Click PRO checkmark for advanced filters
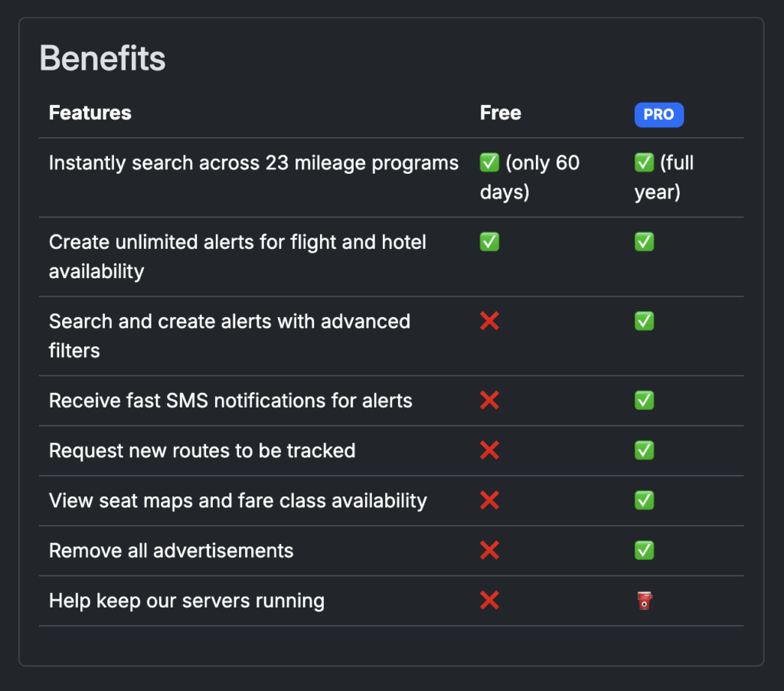The width and height of the screenshot is (784, 691). point(644,321)
